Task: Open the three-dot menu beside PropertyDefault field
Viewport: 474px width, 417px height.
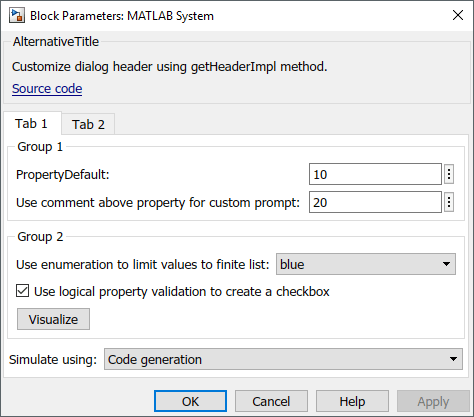Action: [x=449, y=174]
